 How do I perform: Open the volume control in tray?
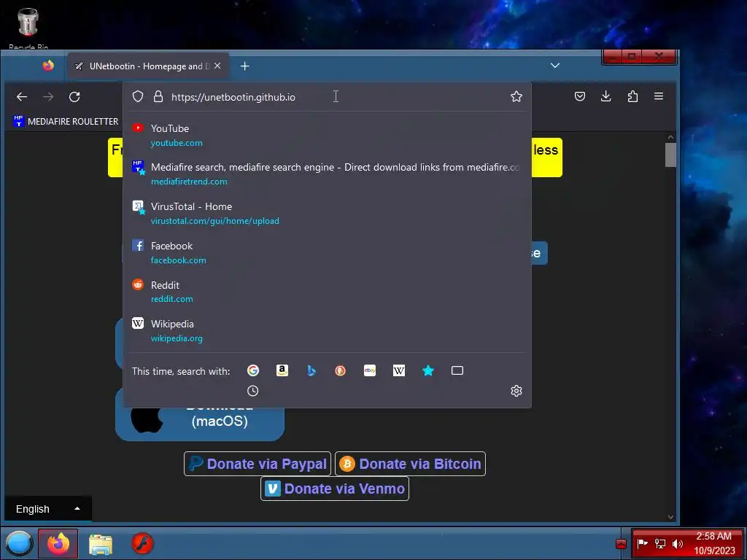(x=677, y=544)
